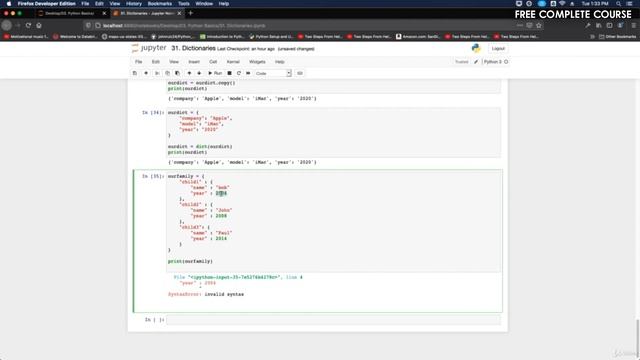Click the Trusted notebook indicator
Viewport: 640px width, 360px height.
462,62
